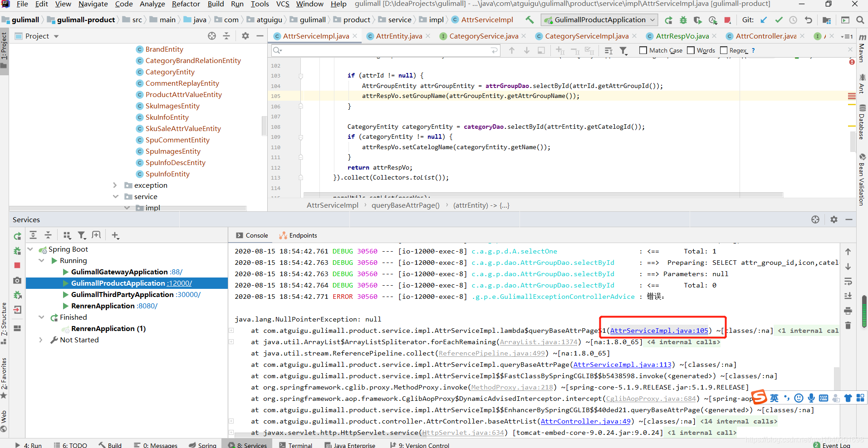Click Git commit checkmark icon
Screen dimensions: 868x448
click(x=779, y=20)
